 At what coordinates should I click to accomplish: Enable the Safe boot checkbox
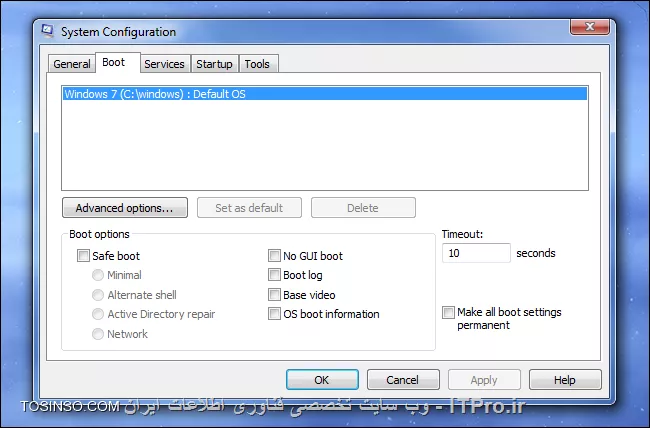point(83,255)
